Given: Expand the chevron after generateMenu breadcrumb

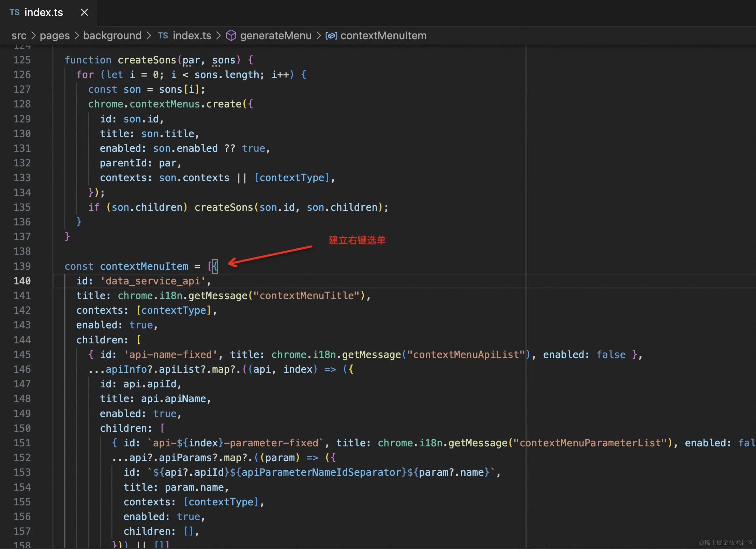Looking at the screenshot, I should click(319, 36).
